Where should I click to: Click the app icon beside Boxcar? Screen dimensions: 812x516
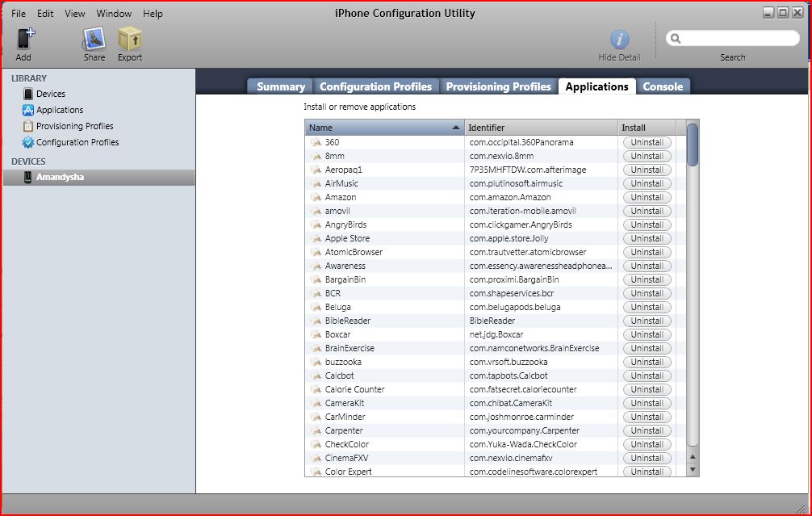316,334
